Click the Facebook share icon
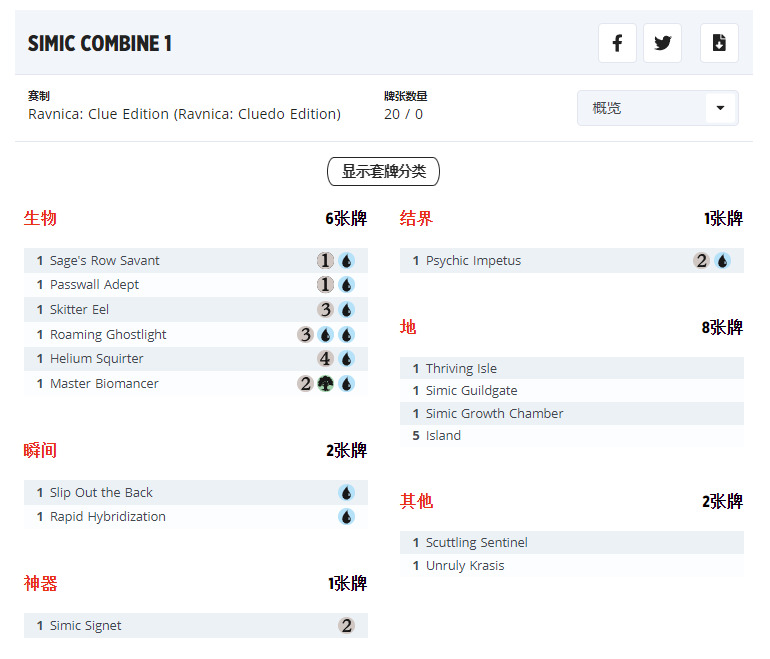This screenshot has width=770, height=659. point(617,43)
